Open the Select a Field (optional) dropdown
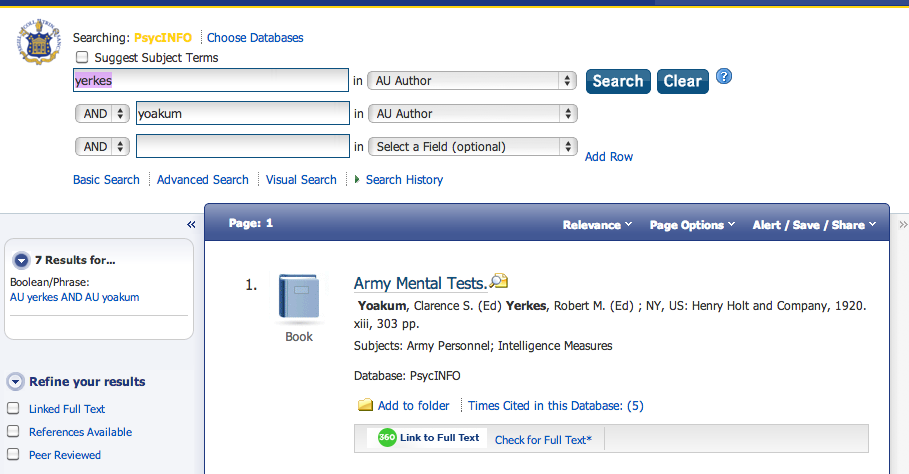Screen dimensions: 909x474 pyautogui.click(x=473, y=147)
